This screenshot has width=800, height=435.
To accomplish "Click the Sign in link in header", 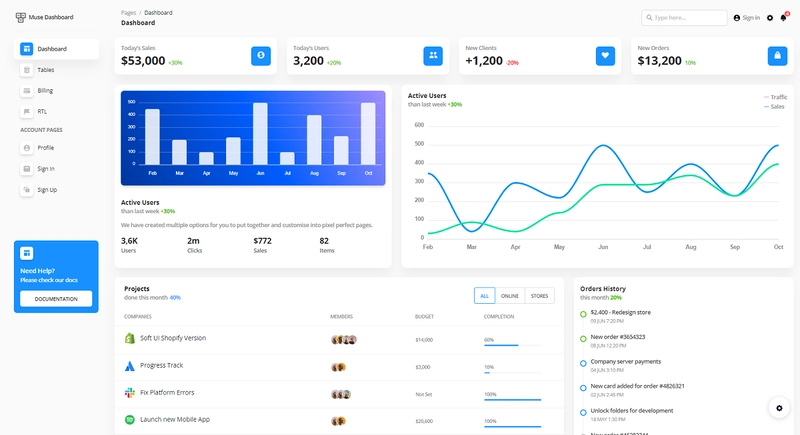I will (x=746, y=18).
